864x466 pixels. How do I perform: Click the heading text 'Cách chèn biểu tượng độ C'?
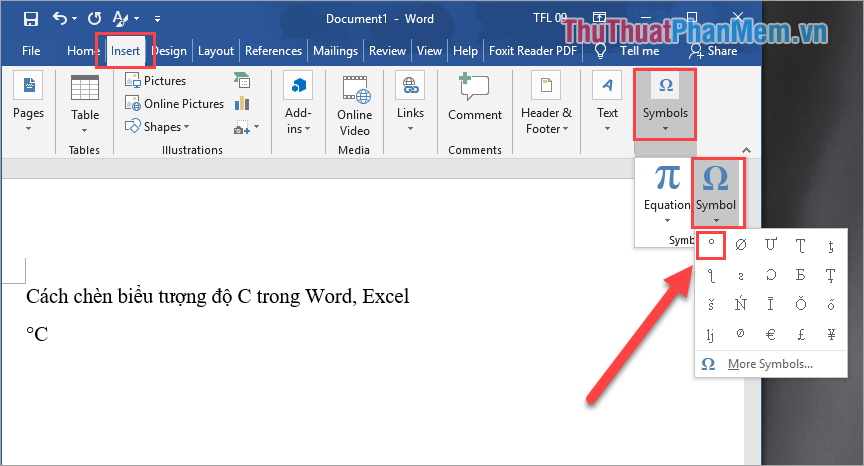click(138, 296)
